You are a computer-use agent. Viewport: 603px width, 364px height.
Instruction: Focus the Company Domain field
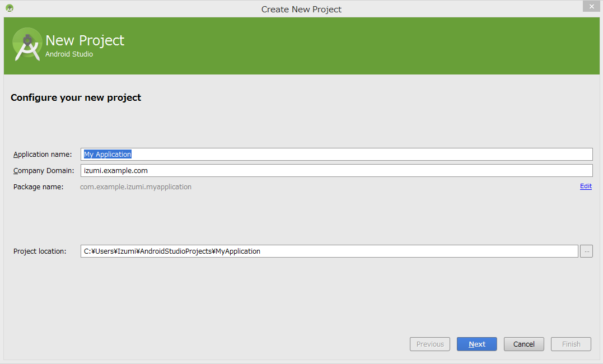click(x=336, y=170)
